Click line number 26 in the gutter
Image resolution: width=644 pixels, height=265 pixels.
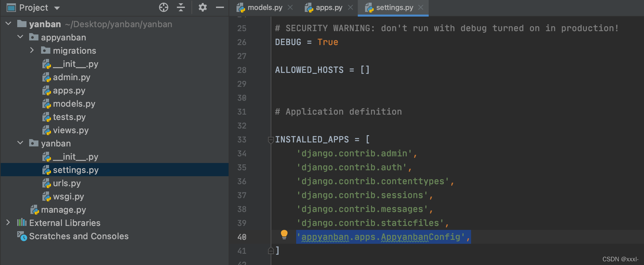(242, 42)
